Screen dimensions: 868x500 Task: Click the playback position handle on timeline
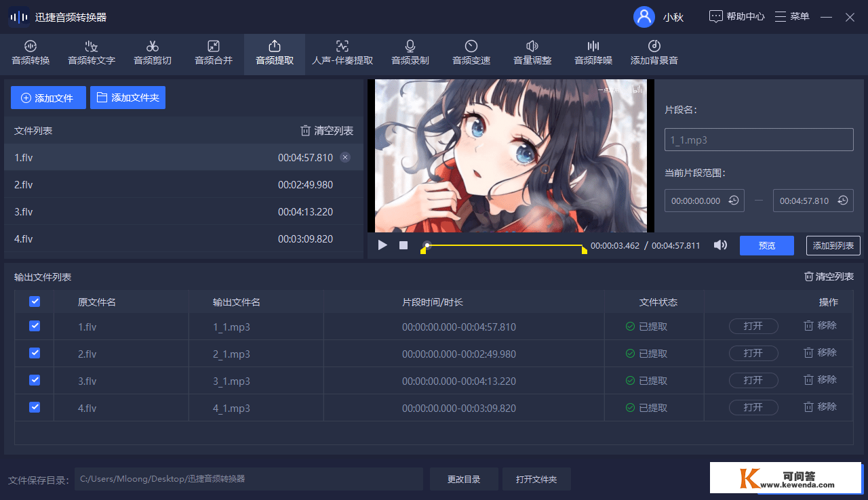point(427,245)
